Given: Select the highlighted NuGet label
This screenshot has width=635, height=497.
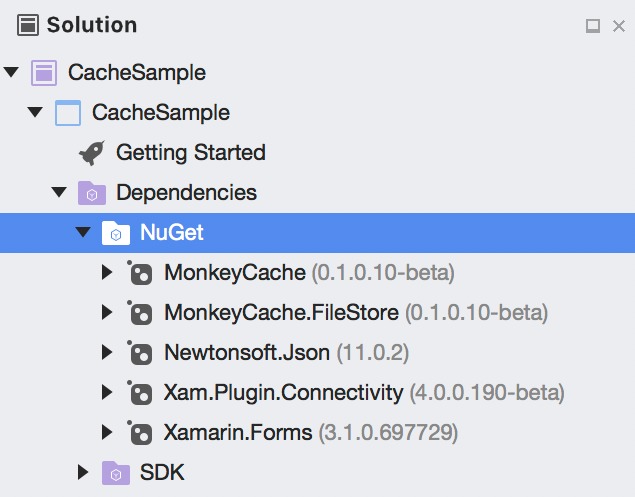Looking at the screenshot, I should [172, 233].
